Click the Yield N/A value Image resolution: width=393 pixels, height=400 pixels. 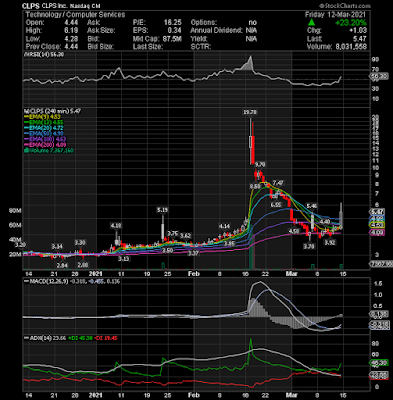pos(251,39)
